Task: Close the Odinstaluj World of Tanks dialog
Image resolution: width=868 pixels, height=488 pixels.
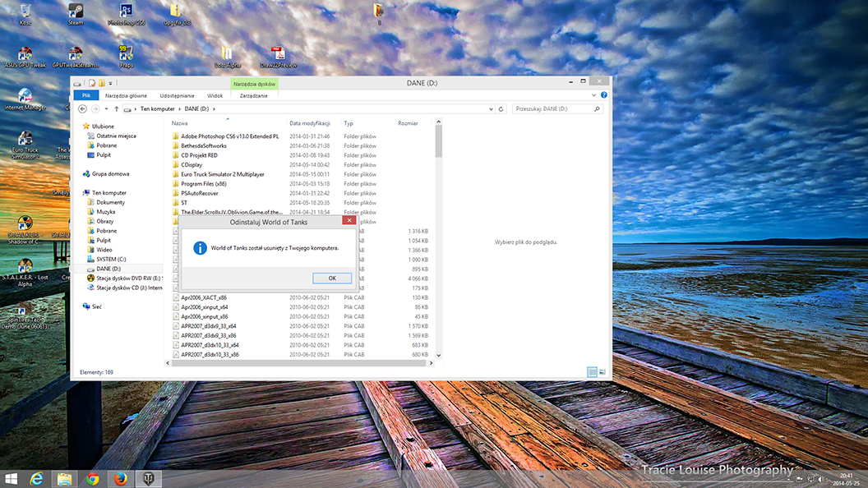Action: (349, 220)
